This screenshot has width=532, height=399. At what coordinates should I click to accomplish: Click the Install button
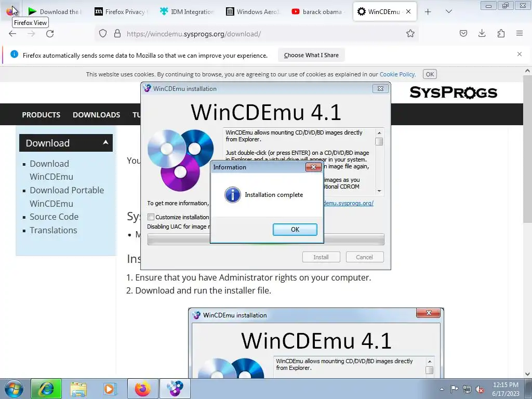(321, 257)
